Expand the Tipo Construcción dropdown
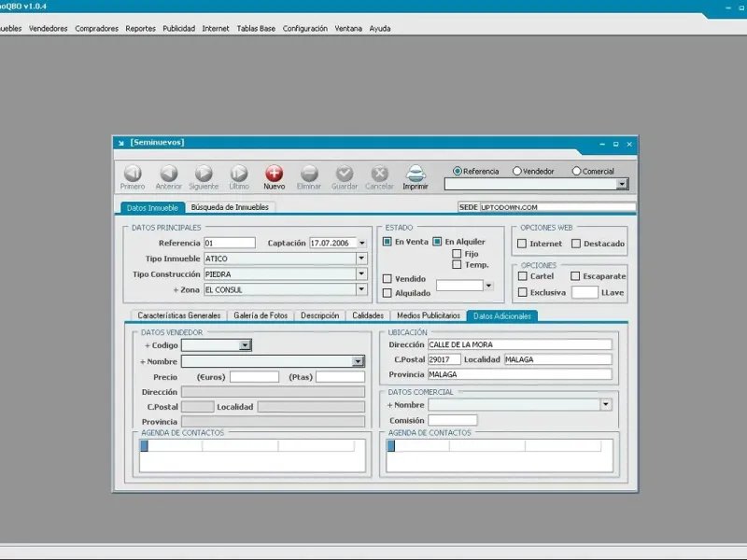This screenshot has width=747, height=560. [361, 274]
